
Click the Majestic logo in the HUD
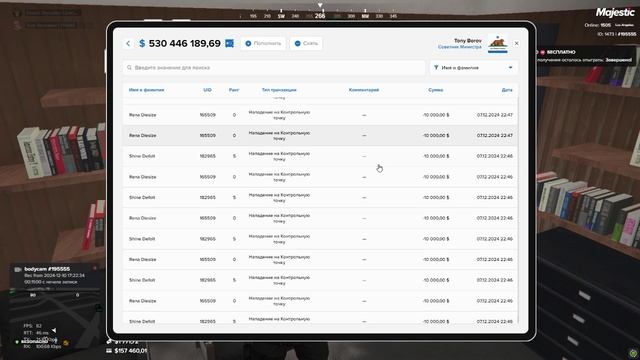point(615,12)
